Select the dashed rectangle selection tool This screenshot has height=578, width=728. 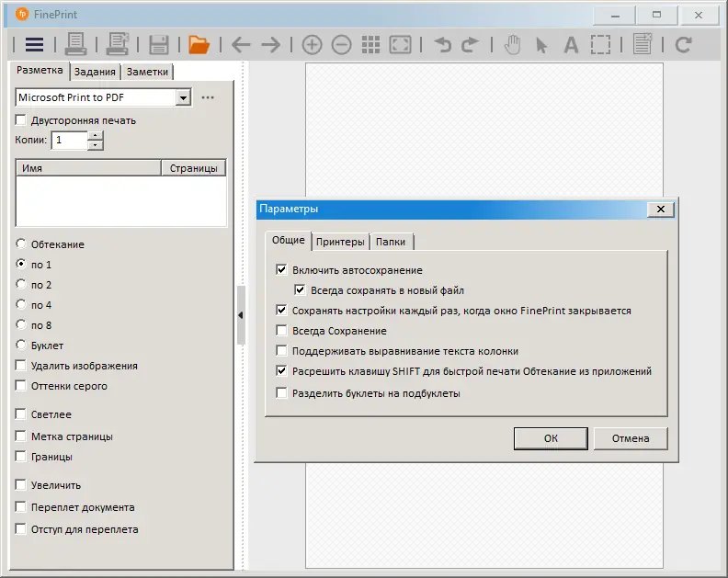(600, 45)
